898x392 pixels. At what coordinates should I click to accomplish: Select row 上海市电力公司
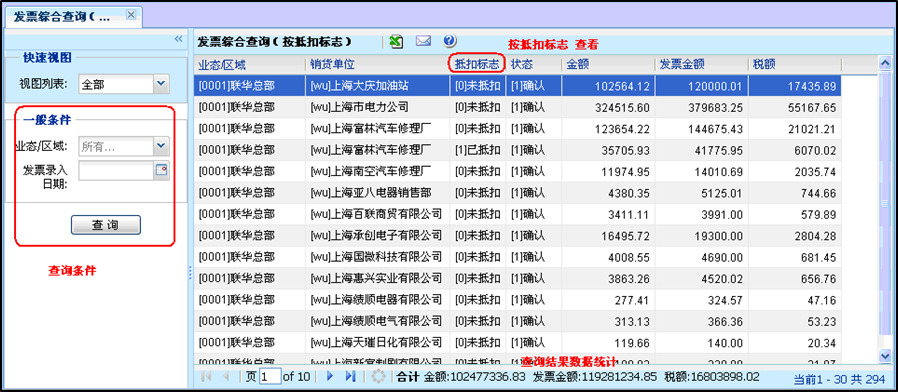[517, 107]
